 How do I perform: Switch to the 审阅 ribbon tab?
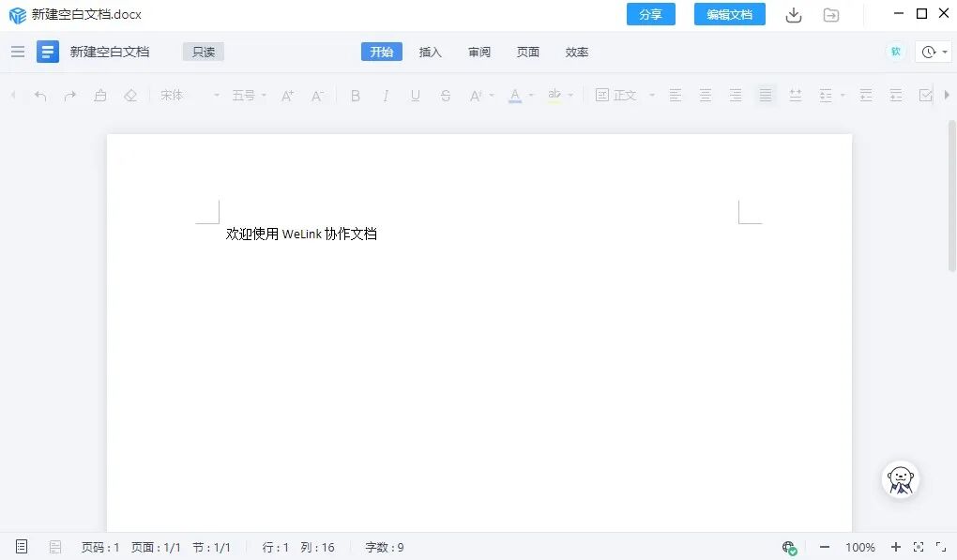(x=479, y=53)
